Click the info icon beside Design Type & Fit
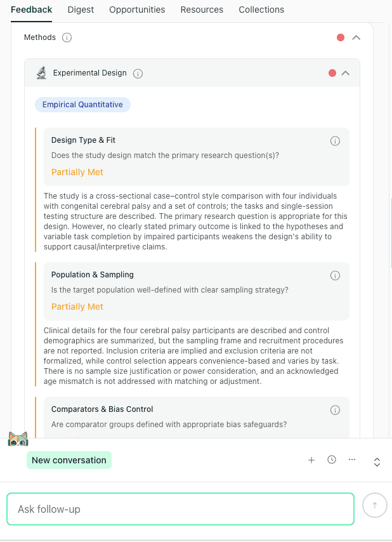The image size is (392, 542). point(335,141)
